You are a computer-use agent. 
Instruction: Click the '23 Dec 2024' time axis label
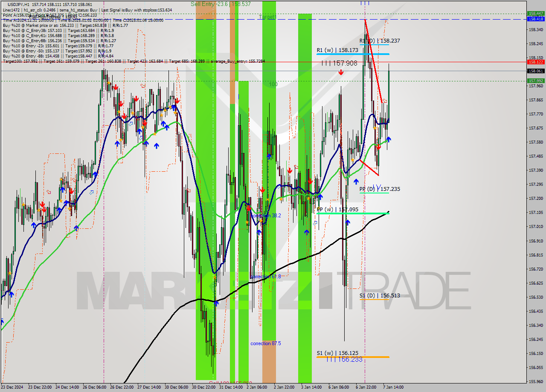(13, 387)
